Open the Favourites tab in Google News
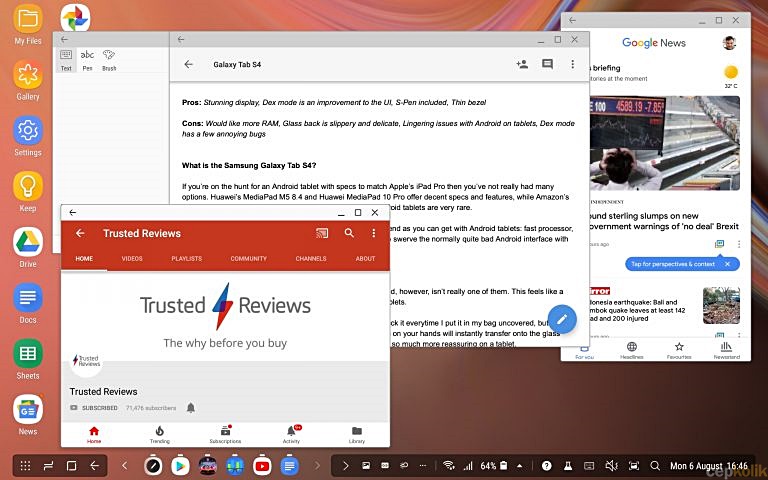The width and height of the screenshot is (768, 480). tap(679, 350)
